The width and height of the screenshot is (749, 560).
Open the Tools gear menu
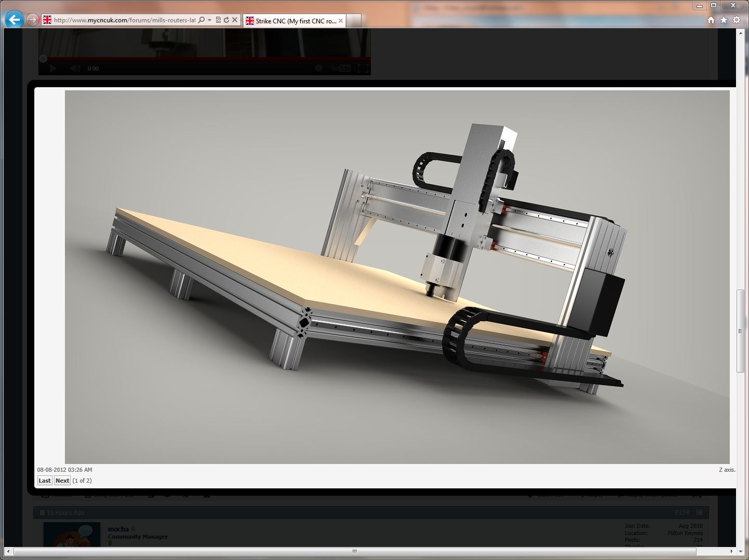737,20
